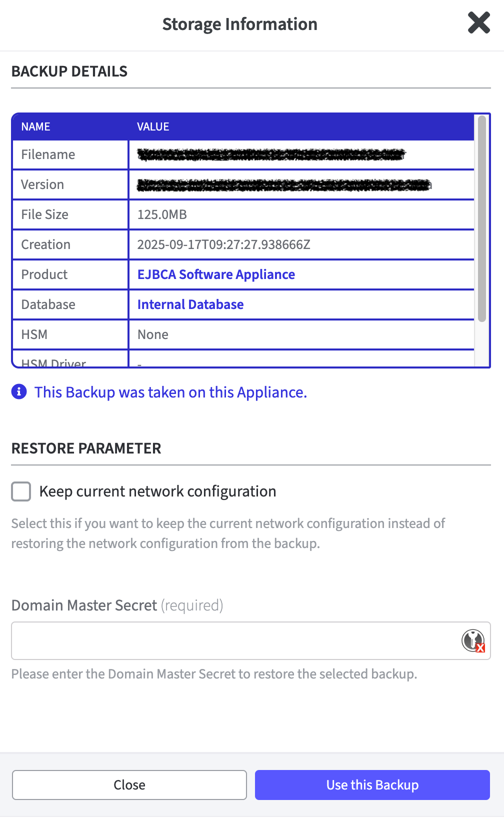Select the Creation timestamp value cell
Screen dimensions: 504x820
click(x=224, y=244)
